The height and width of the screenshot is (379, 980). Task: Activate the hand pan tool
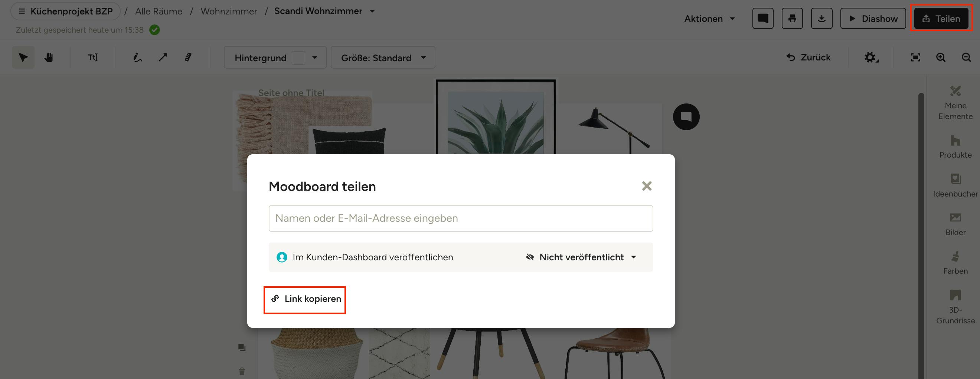click(x=48, y=57)
